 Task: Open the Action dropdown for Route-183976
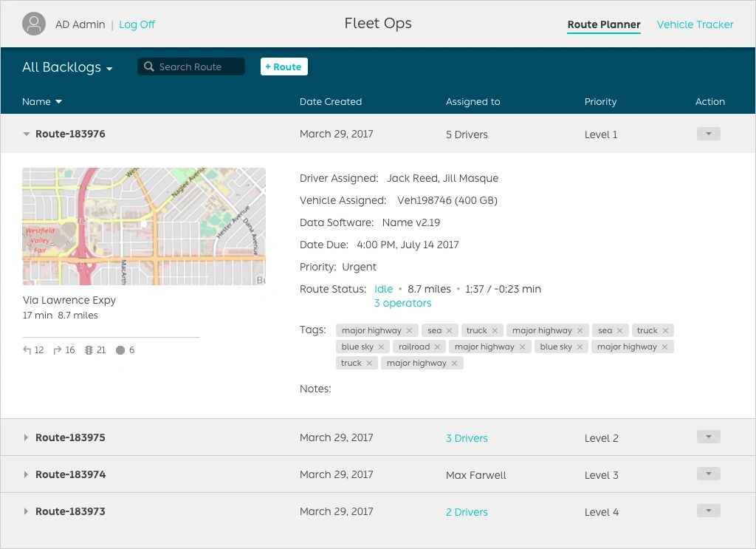click(x=708, y=134)
